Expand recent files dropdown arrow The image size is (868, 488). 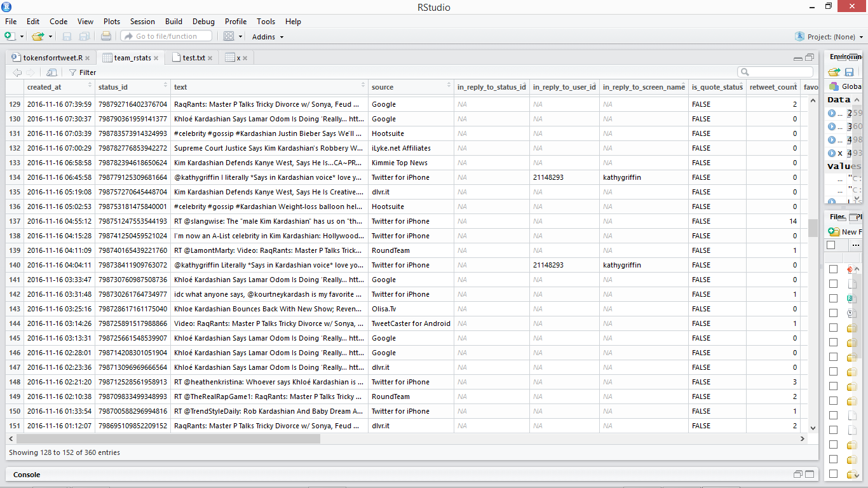coord(50,37)
